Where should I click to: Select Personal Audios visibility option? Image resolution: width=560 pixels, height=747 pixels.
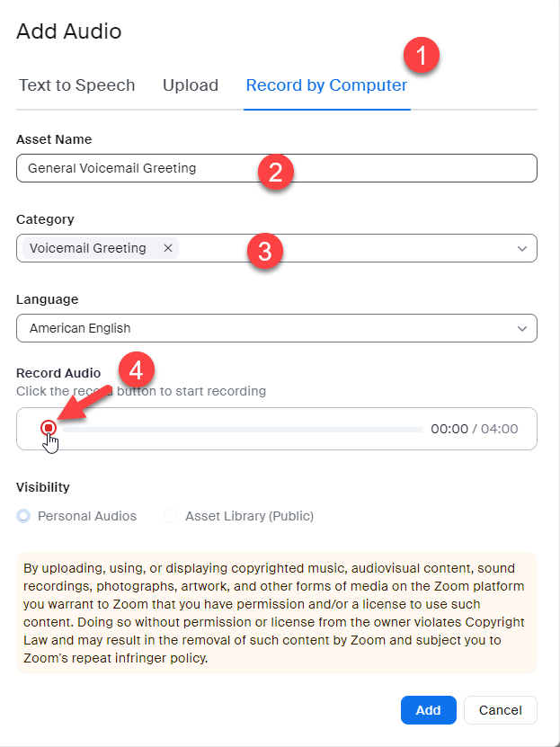tap(23, 516)
